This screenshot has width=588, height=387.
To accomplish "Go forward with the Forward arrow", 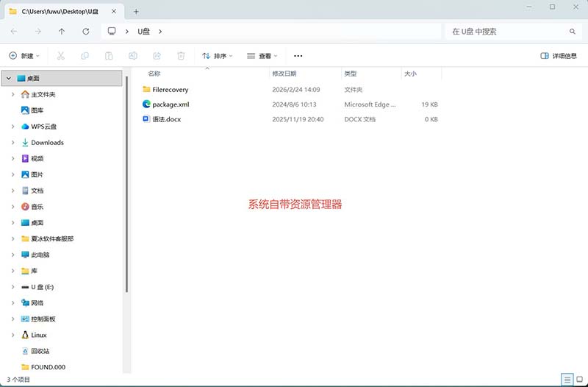I will tap(38, 32).
